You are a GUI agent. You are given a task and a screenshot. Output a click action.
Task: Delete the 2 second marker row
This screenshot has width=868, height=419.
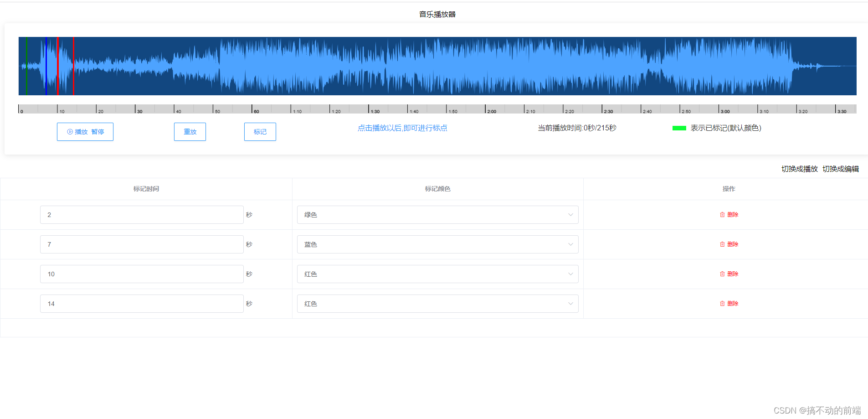point(729,215)
